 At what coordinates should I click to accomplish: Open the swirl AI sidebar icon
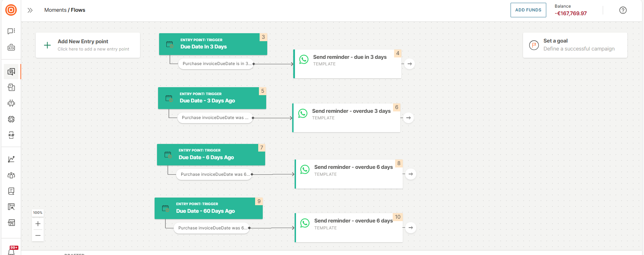11,119
